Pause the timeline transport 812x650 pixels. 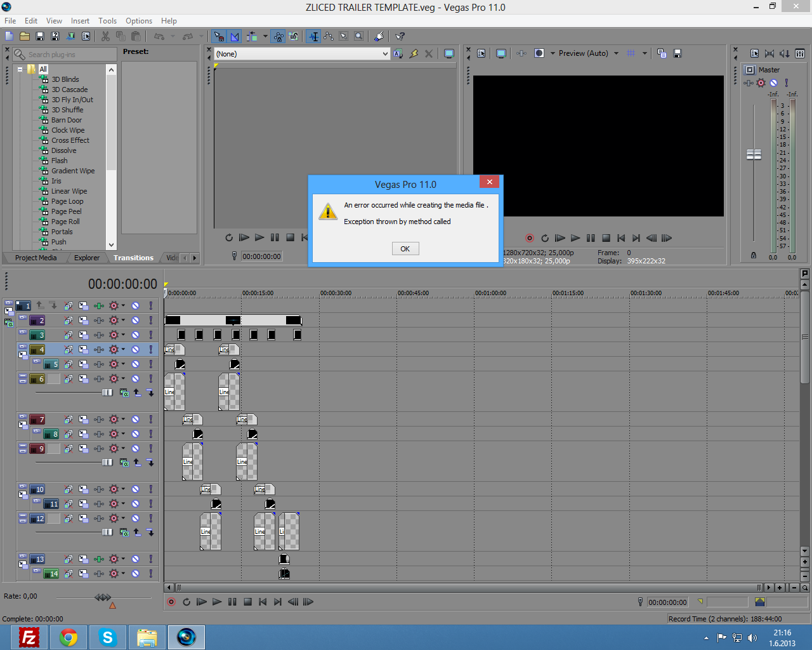click(232, 602)
